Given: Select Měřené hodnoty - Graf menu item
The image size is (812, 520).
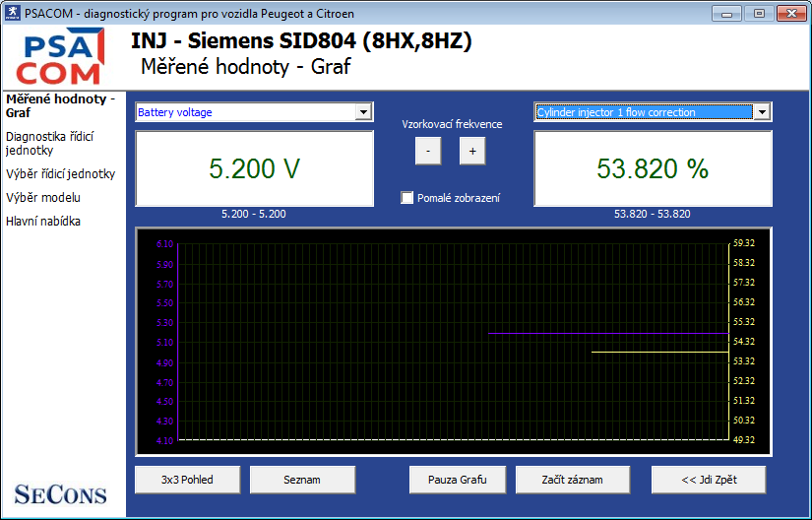Looking at the screenshot, I should click(x=60, y=105).
